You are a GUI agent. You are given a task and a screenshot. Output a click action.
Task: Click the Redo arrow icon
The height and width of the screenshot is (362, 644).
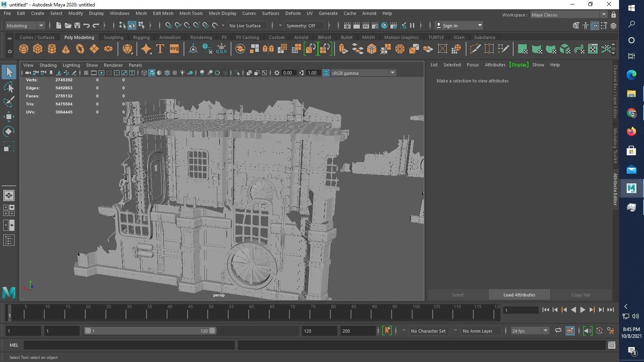[x=96, y=25]
